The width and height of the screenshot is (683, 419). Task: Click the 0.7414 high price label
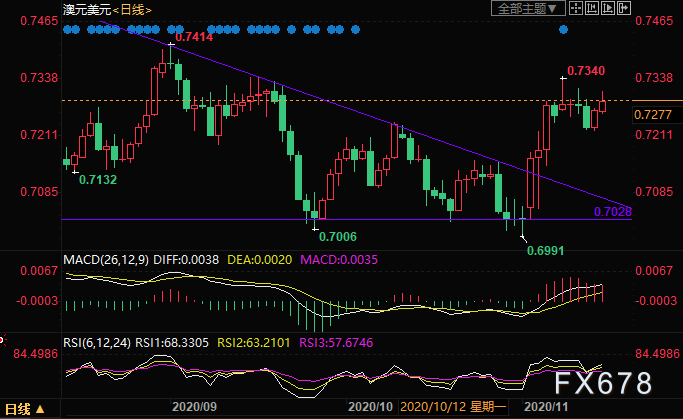click(x=194, y=37)
